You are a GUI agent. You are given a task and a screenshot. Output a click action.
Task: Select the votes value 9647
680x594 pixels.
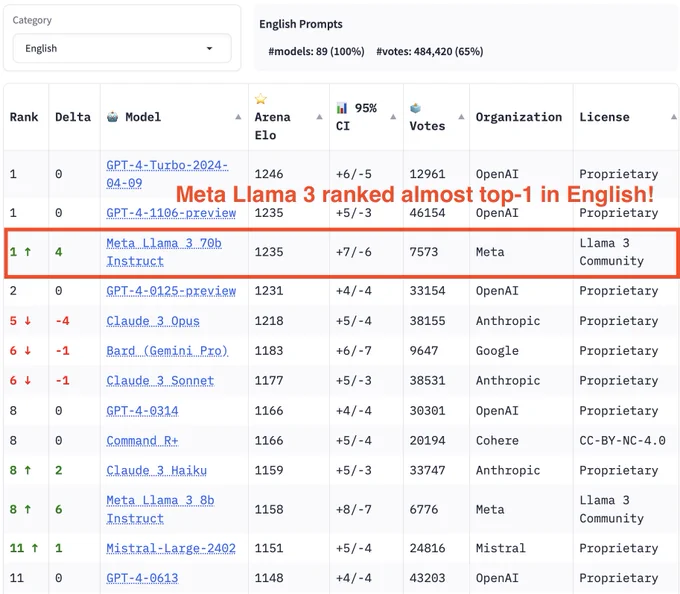click(424, 351)
